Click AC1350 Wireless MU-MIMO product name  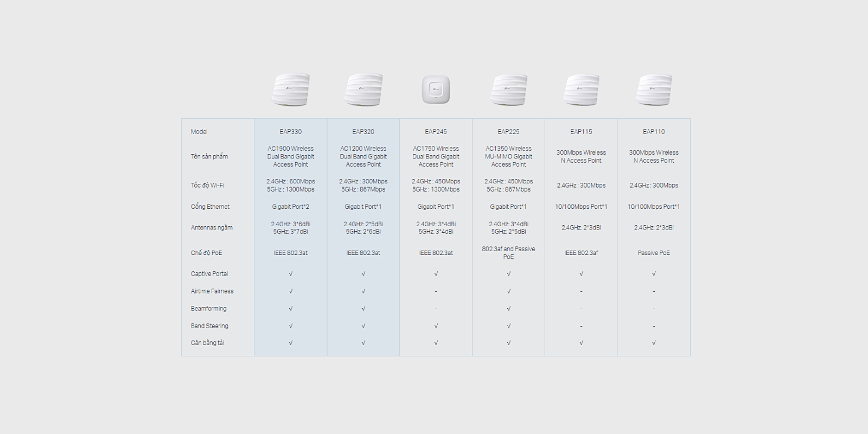pyautogui.click(x=509, y=157)
